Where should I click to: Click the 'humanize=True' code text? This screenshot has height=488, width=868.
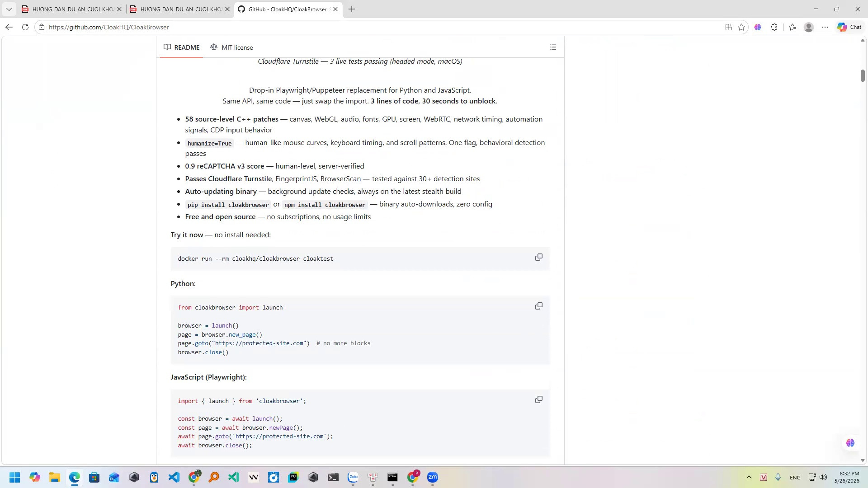209,143
